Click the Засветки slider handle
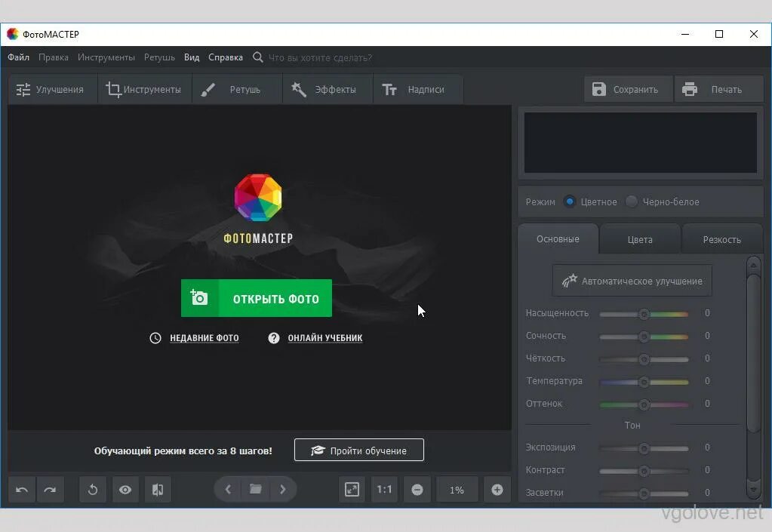Viewport: 772px width, 532px height. [x=644, y=494]
